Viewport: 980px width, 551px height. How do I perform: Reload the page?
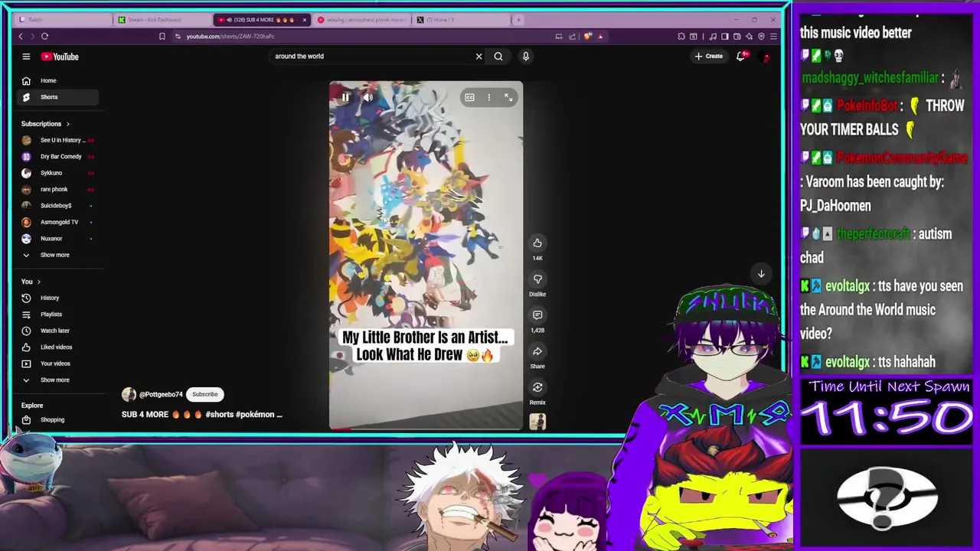(x=44, y=36)
